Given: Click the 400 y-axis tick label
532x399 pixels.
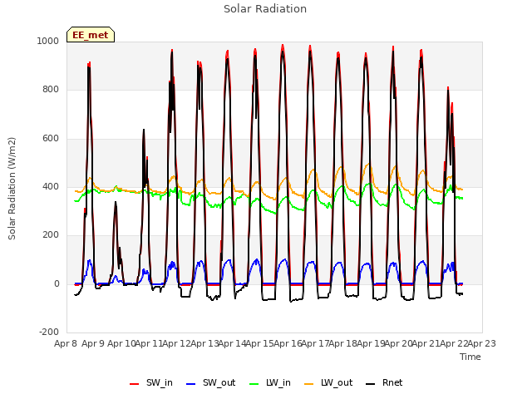Looking at the screenshot, I should (x=51, y=186).
